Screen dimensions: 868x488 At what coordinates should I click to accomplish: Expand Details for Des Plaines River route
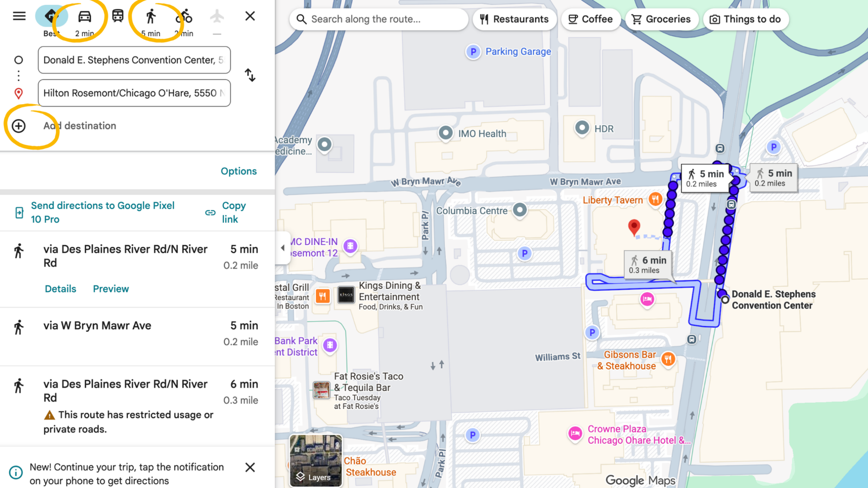(60, 289)
